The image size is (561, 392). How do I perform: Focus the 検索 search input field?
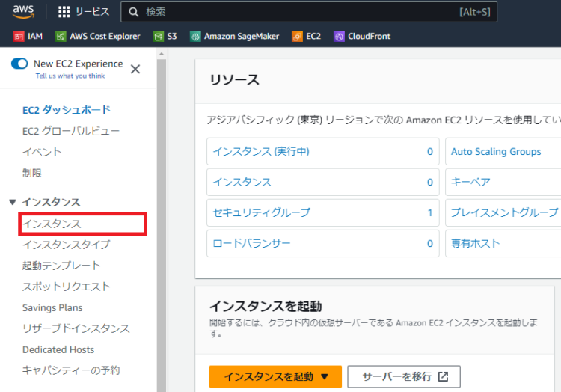coord(309,12)
